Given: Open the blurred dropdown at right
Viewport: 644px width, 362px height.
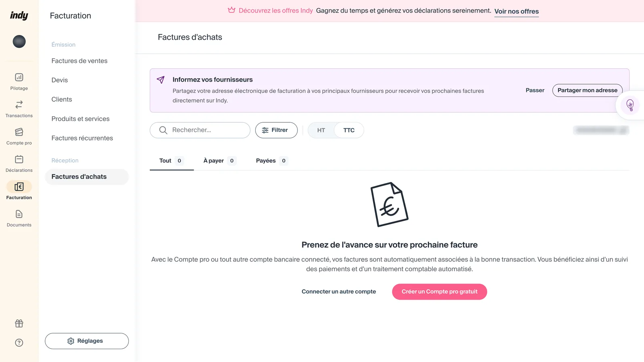Looking at the screenshot, I should pyautogui.click(x=601, y=130).
